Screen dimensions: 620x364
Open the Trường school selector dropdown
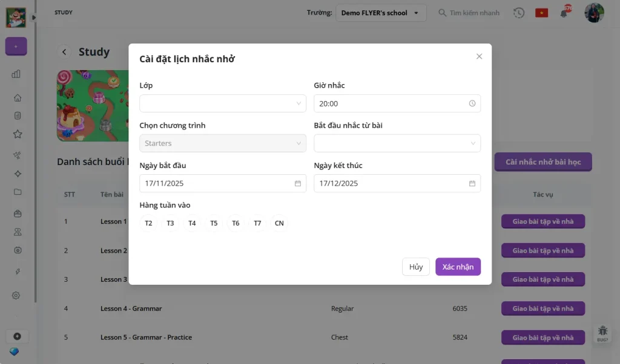click(381, 13)
